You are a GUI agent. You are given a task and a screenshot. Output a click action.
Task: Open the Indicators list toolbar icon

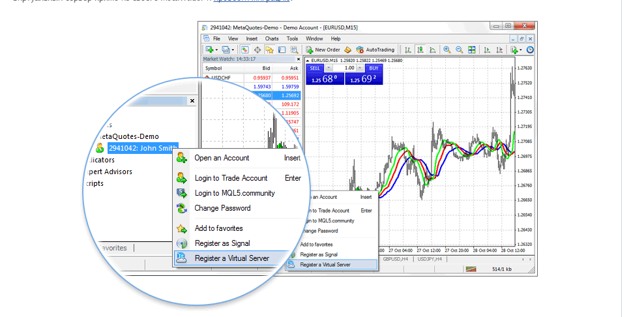point(514,50)
